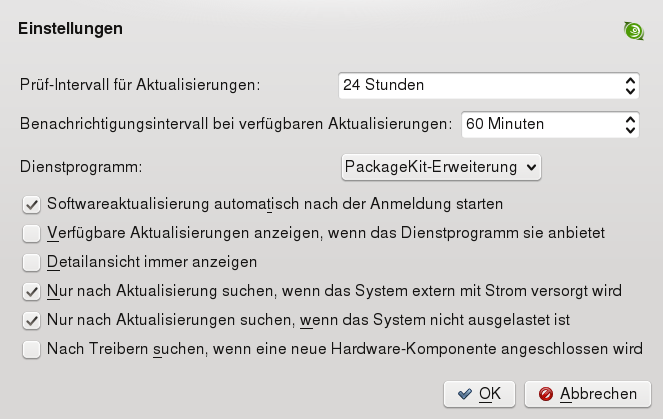Viewport: 663px width, 419px height.
Task: Confirm settings with the OK button
Action: [479, 394]
